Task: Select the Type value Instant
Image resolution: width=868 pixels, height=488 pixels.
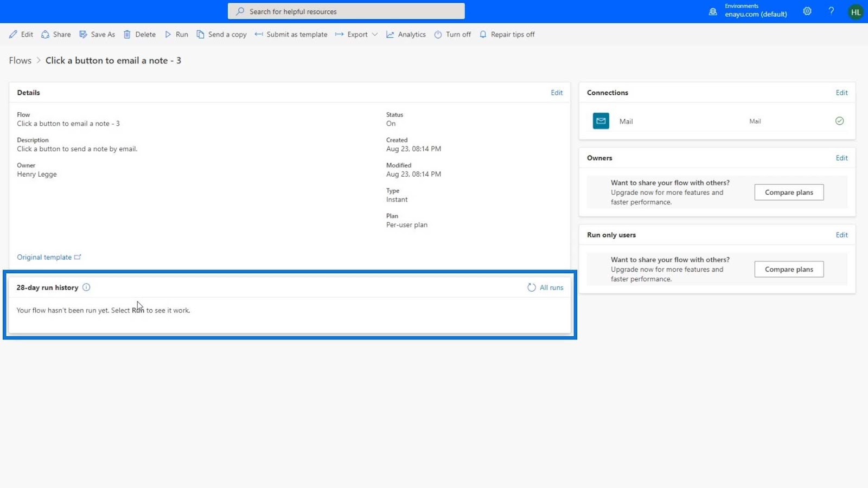Action: click(397, 200)
